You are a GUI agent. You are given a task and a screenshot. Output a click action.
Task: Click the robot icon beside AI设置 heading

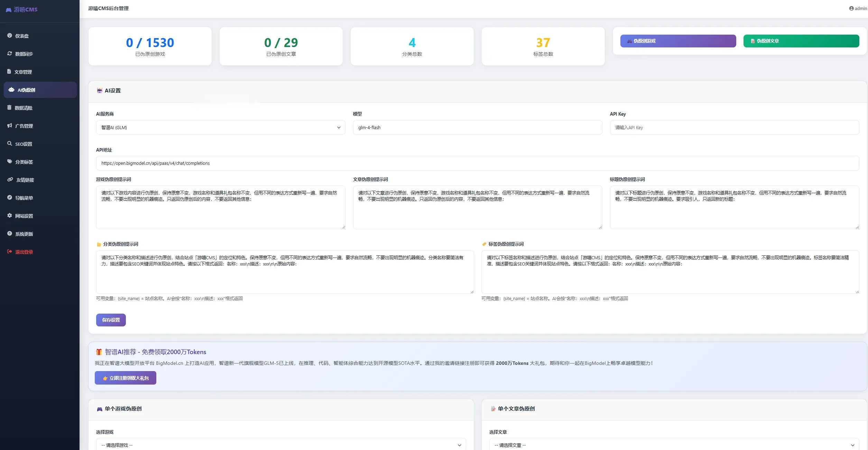(x=100, y=90)
